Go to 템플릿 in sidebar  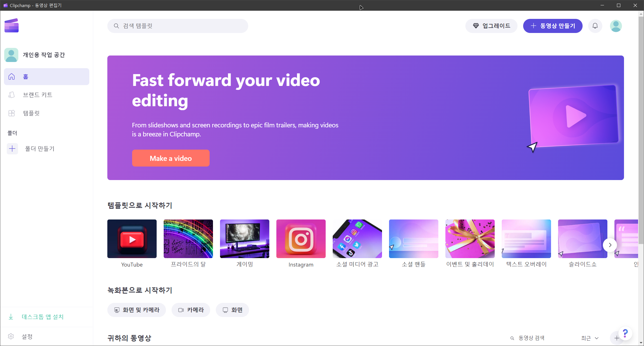[x=31, y=113]
